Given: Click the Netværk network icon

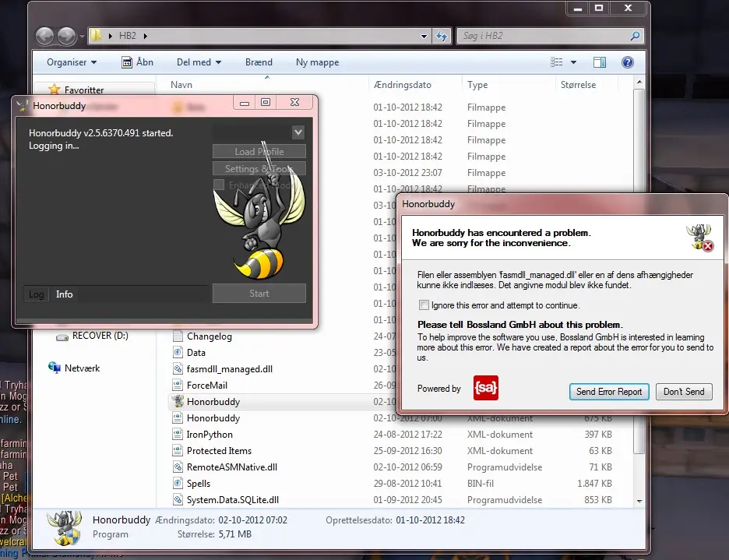Looking at the screenshot, I should 55,368.
